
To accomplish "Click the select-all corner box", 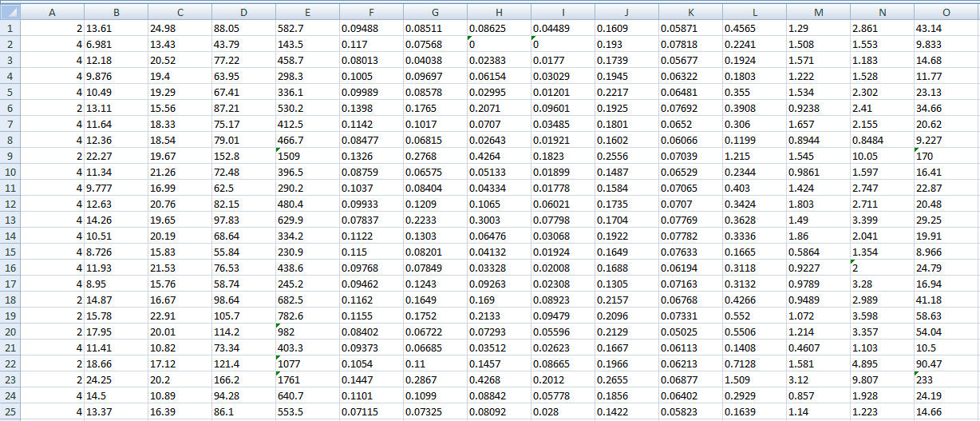I will (x=10, y=12).
